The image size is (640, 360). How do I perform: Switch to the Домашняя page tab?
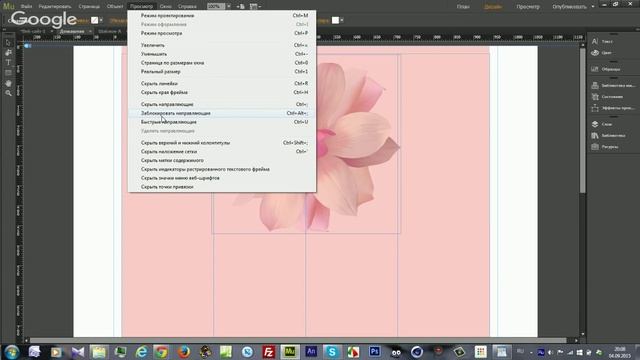(72, 31)
